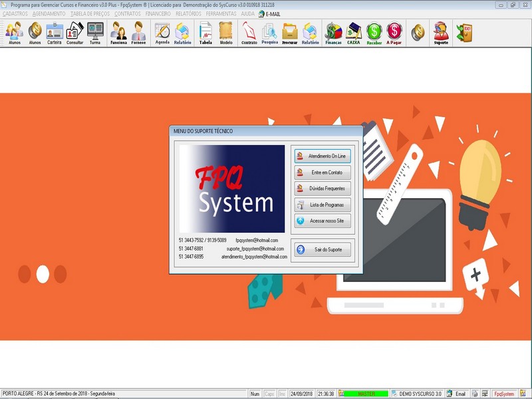Click the exit door icon in toolbar
This screenshot has height=399, width=532.
tap(464, 33)
